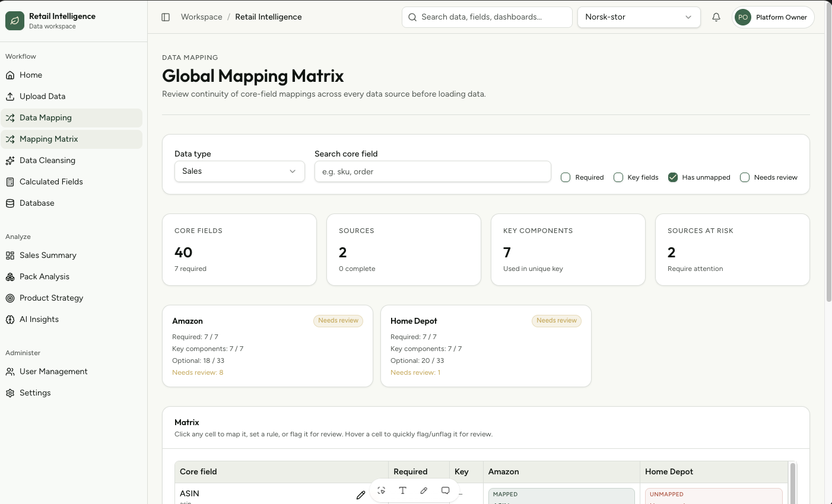Toggle the sidebar panel icon
This screenshot has width=832, height=504.
[x=166, y=17]
